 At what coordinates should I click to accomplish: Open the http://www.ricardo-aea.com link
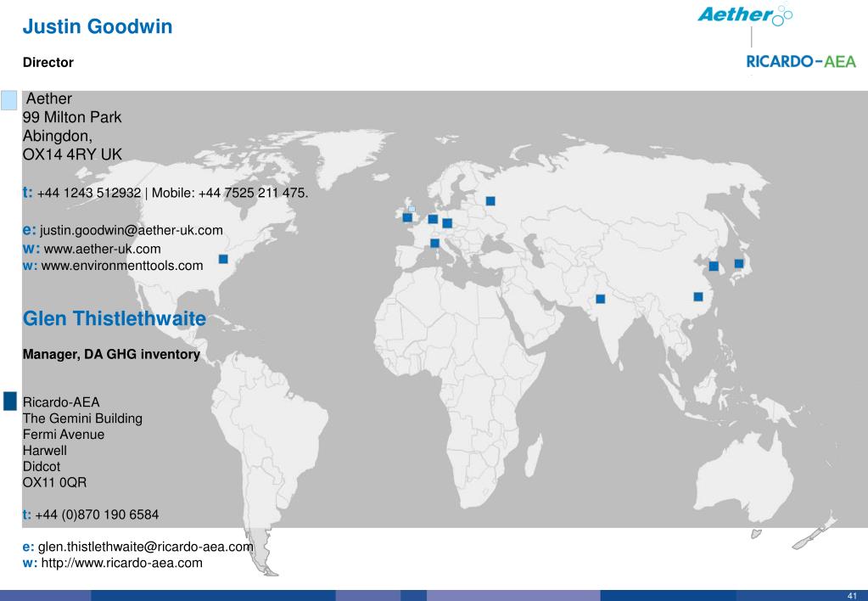(x=122, y=564)
